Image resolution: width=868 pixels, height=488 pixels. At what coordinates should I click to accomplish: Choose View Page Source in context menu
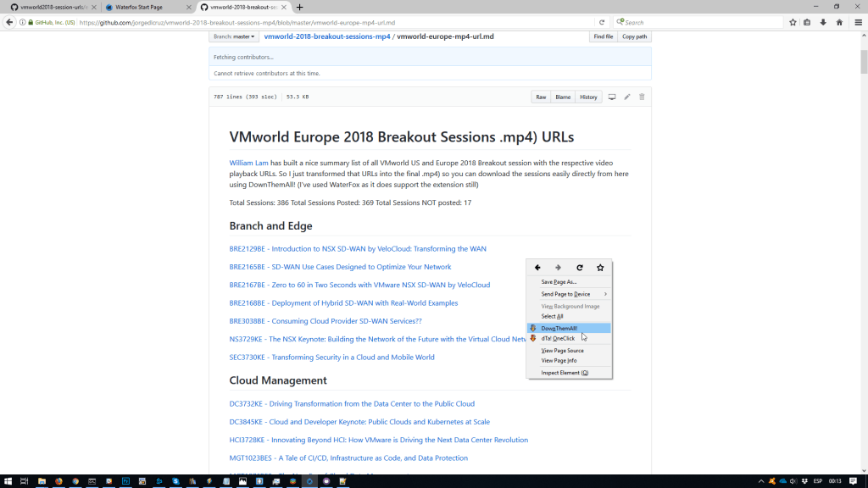562,351
